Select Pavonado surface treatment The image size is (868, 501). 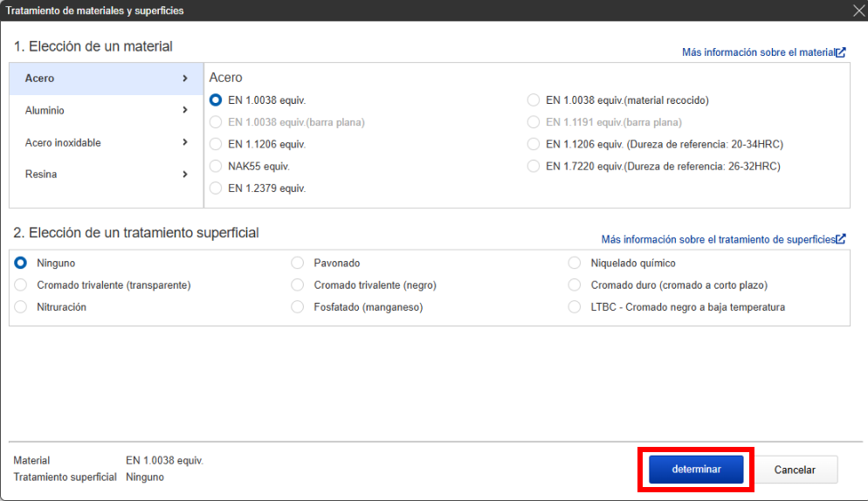pos(298,263)
